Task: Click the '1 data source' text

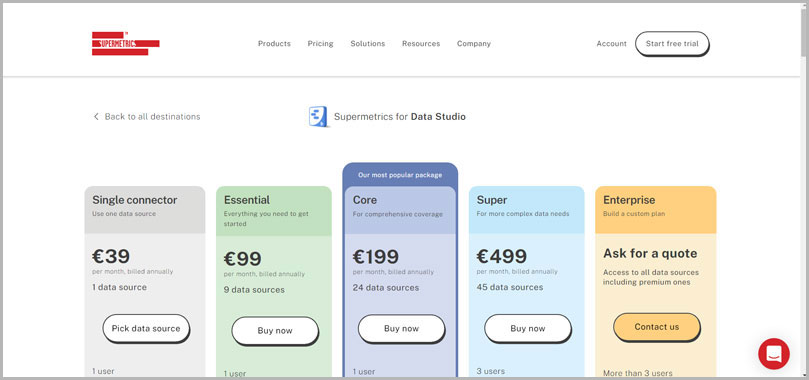Action: click(x=119, y=287)
